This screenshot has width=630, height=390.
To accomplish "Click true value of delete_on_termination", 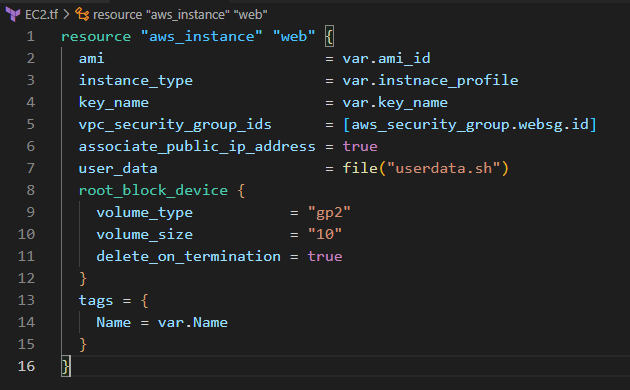I will coord(325,256).
